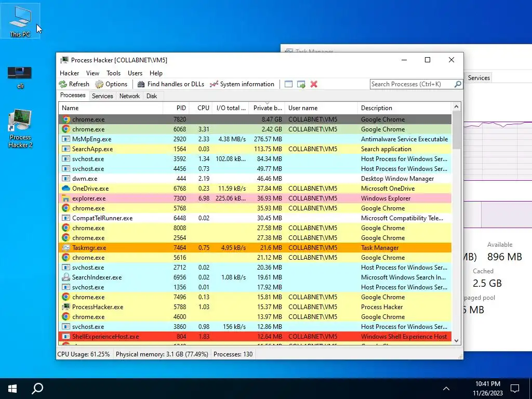Open Options via gear icon
The width and height of the screenshot is (532, 399).
pos(99,84)
